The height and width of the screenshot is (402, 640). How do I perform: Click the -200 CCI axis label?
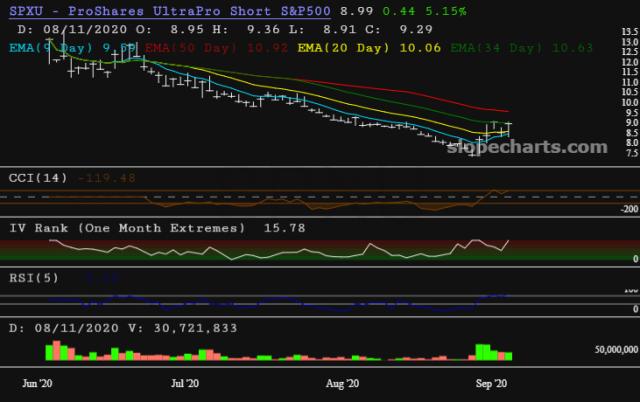coord(627,209)
